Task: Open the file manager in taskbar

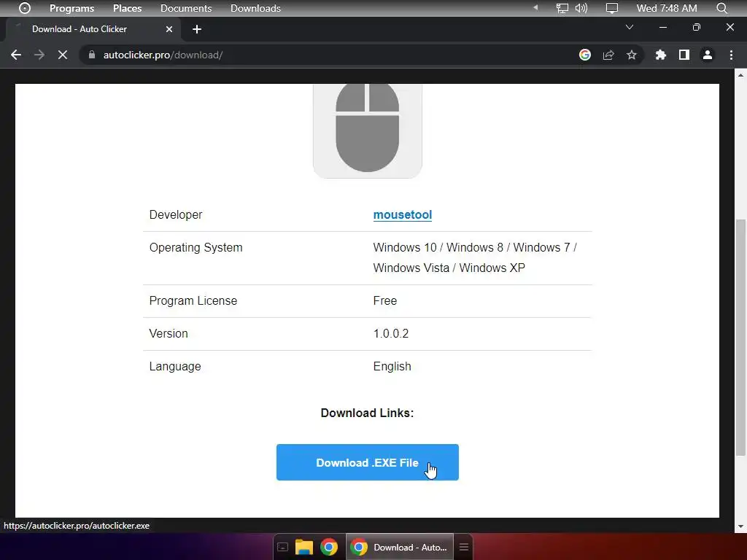Action: click(304, 547)
